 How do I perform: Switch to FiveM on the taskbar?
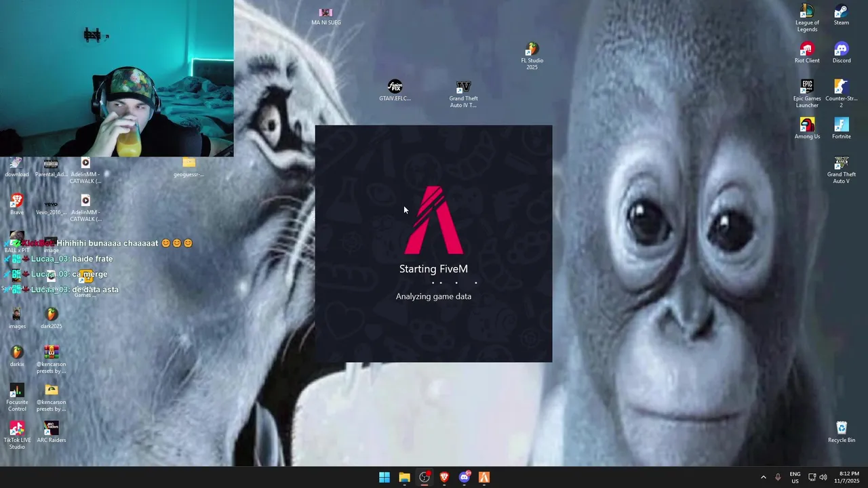coord(484,477)
